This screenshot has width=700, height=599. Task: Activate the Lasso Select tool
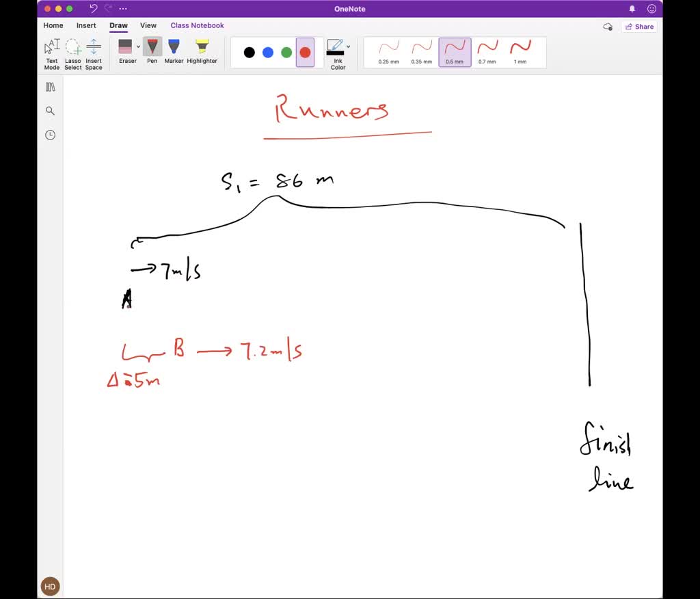click(x=72, y=54)
